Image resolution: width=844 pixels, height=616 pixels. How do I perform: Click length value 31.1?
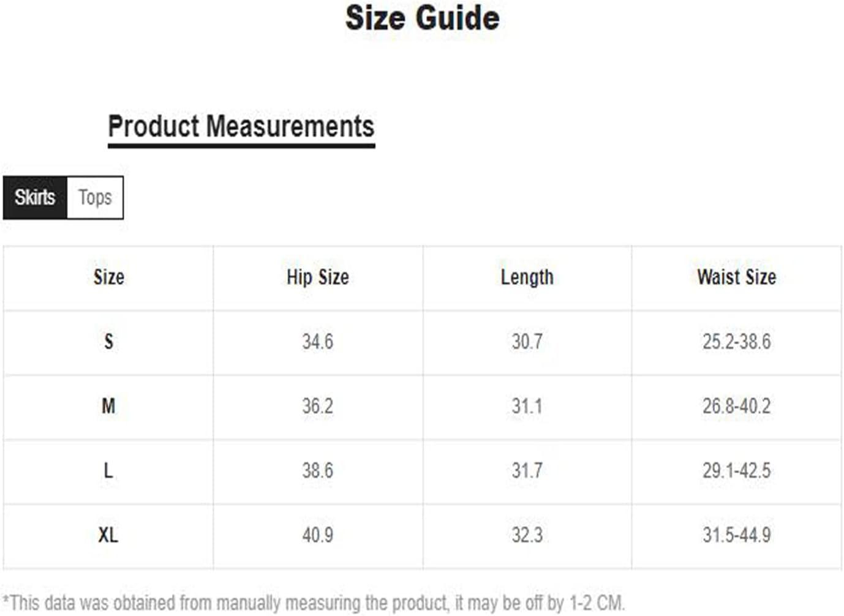click(527, 406)
